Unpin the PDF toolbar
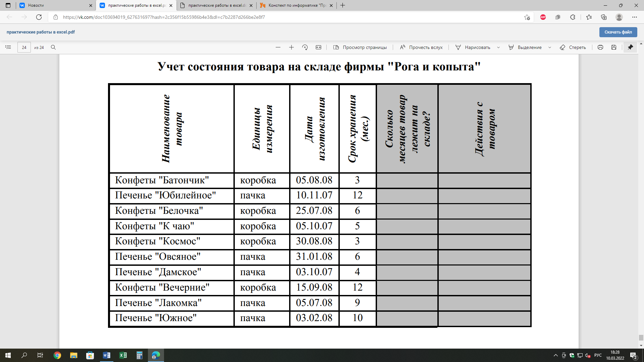This screenshot has width=644, height=362. pyautogui.click(x=630, y=47)
